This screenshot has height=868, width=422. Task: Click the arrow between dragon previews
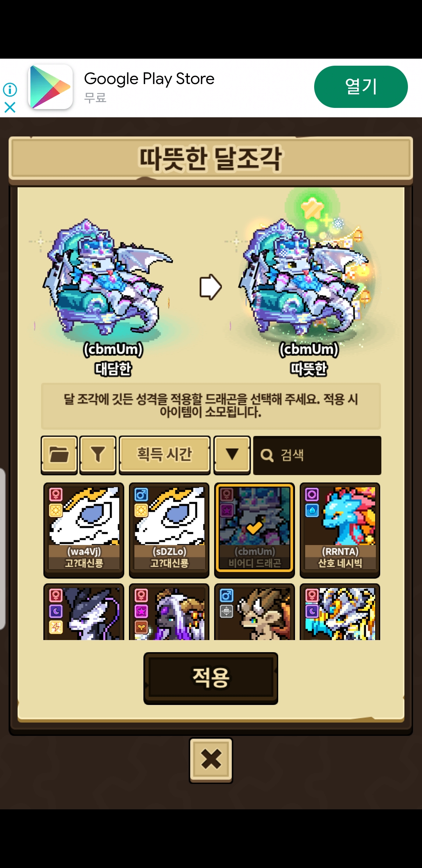tap(211, 287)
